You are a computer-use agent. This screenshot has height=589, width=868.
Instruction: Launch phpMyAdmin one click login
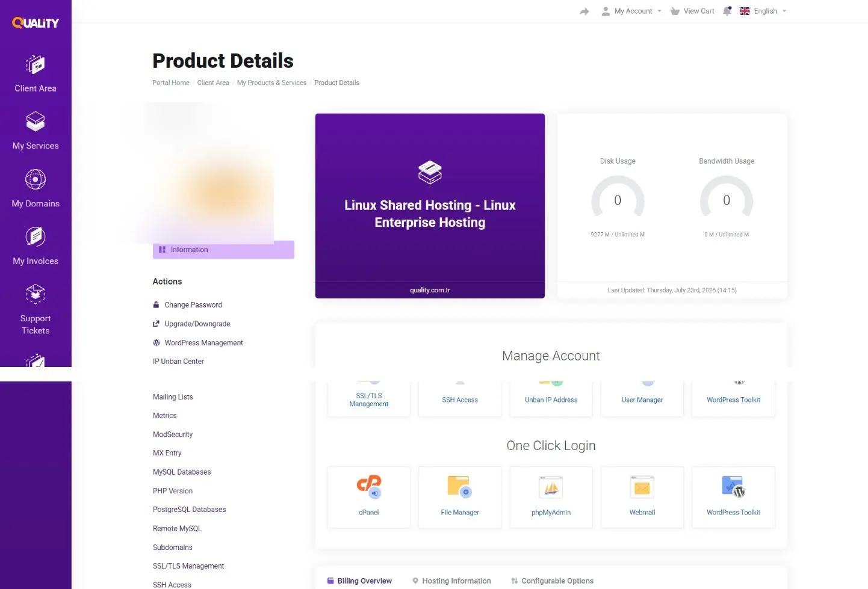pos(551,497)
